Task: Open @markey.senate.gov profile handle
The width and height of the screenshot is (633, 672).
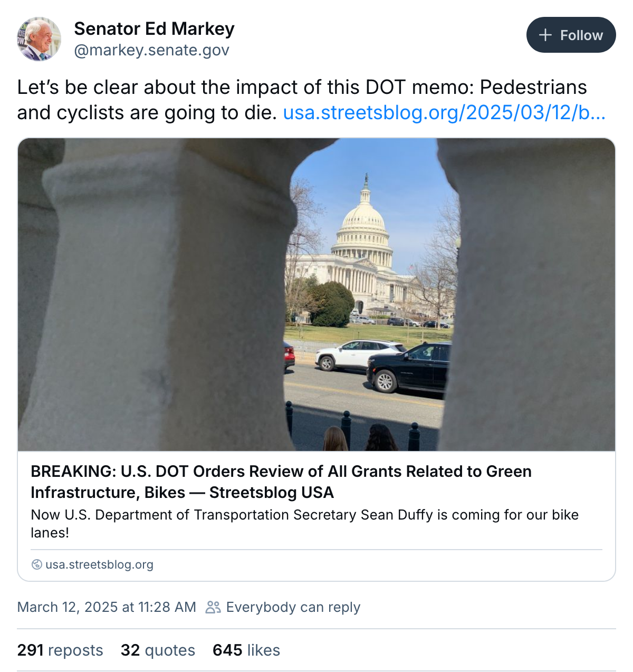Action: (x=152, y=50)
